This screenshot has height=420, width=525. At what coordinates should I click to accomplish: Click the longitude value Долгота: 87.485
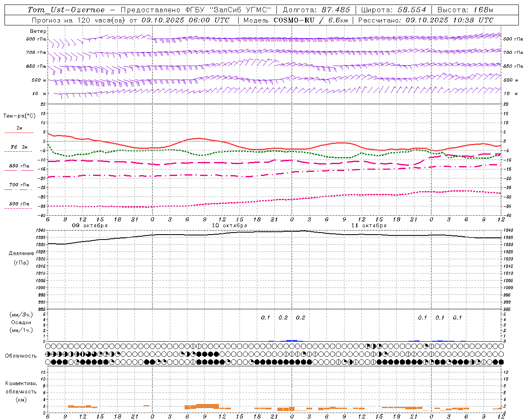point(317,10)
